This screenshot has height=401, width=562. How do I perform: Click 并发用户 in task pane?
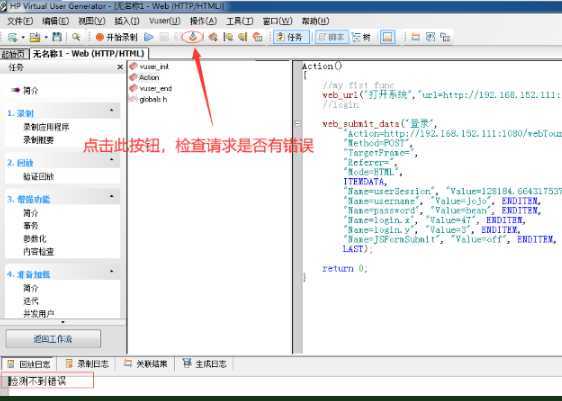click(x=39, y=314)
